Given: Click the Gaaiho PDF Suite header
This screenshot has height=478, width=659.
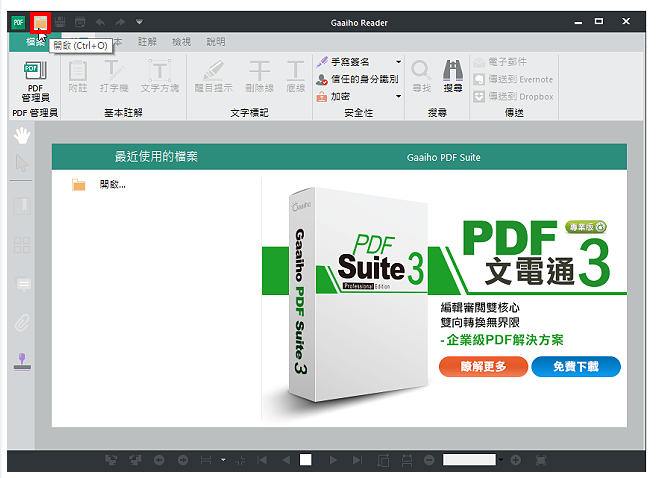Looking at the screenshot, I should 443,157.
